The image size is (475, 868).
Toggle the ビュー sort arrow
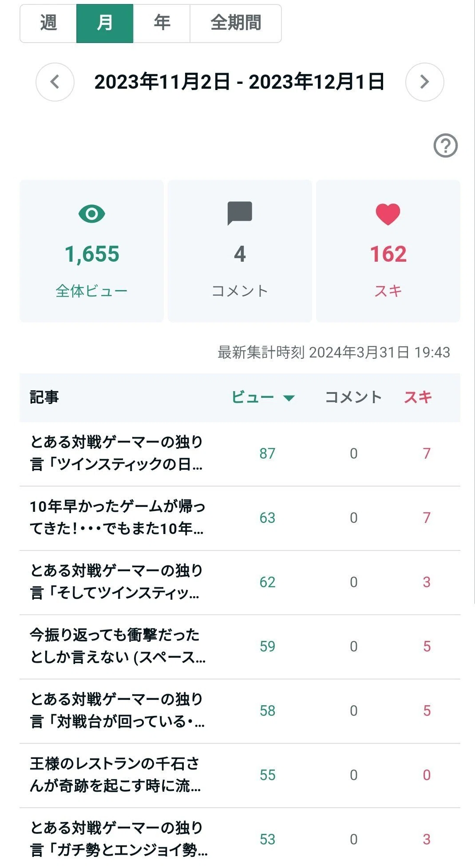[x=289, y=398]
